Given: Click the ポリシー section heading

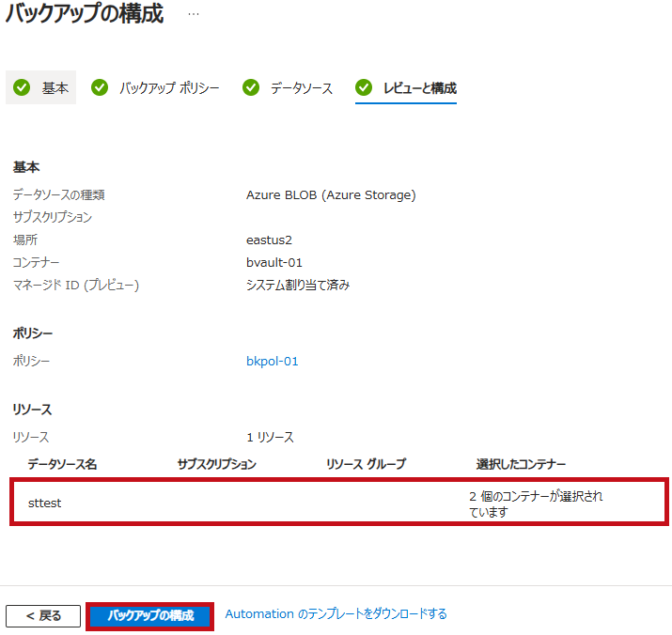Looking at the screenshot, I should pos(33,333).
